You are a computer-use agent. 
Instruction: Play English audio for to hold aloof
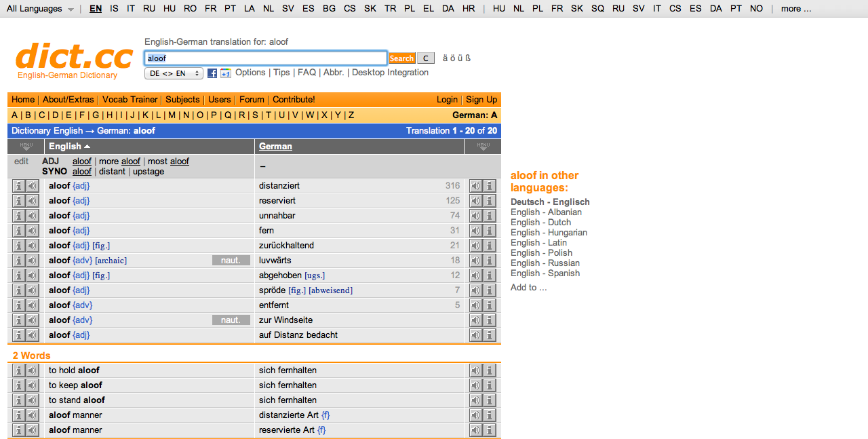pyautogui.click(x=32, y=370)
